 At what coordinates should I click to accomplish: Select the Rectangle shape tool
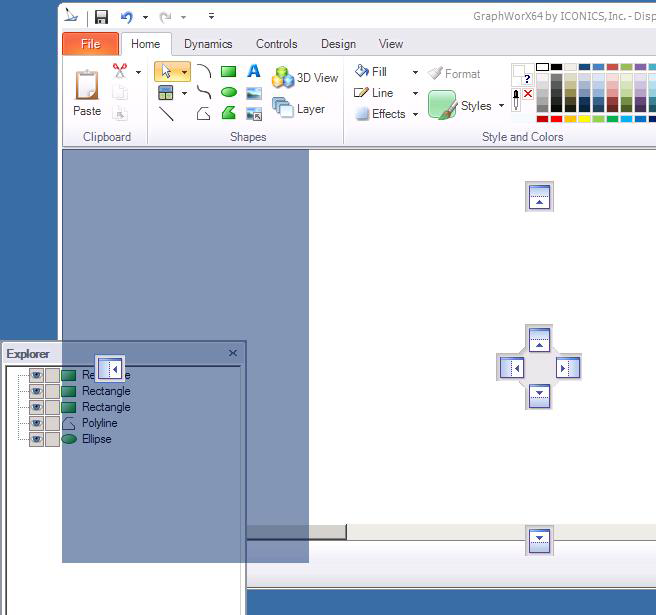click(x=229, y=72)
